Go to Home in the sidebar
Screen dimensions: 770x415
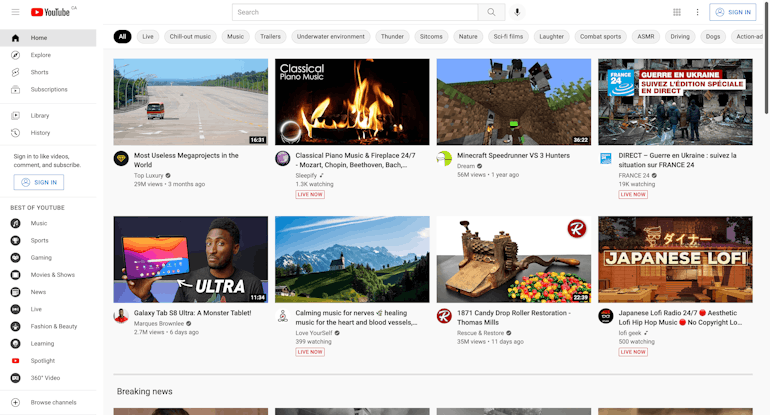point(48,38)
